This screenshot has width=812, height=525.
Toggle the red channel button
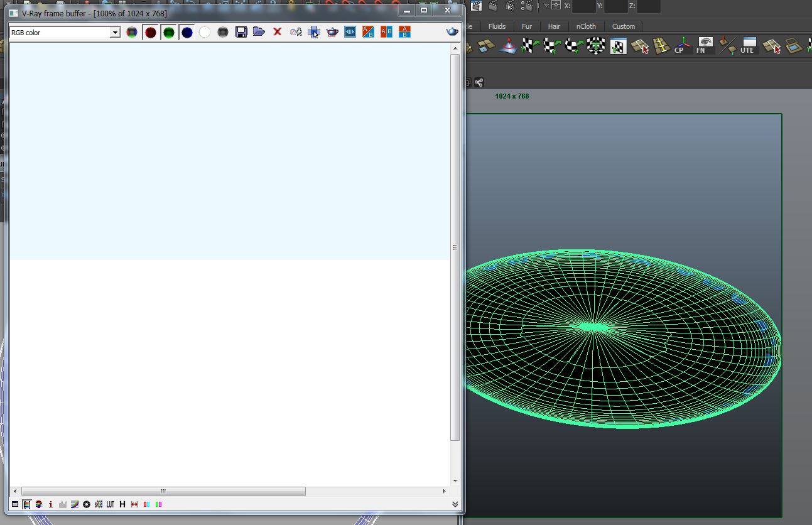(151, 32)
